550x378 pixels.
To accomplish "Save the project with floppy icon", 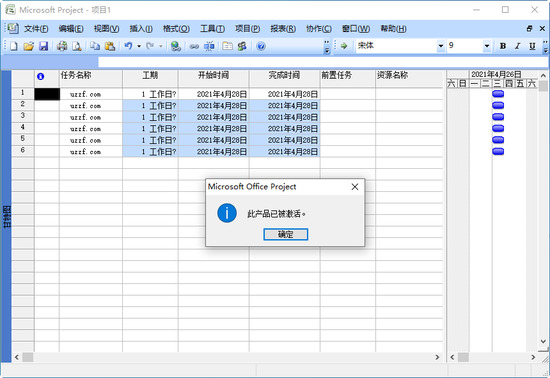I will click(43, 46).
